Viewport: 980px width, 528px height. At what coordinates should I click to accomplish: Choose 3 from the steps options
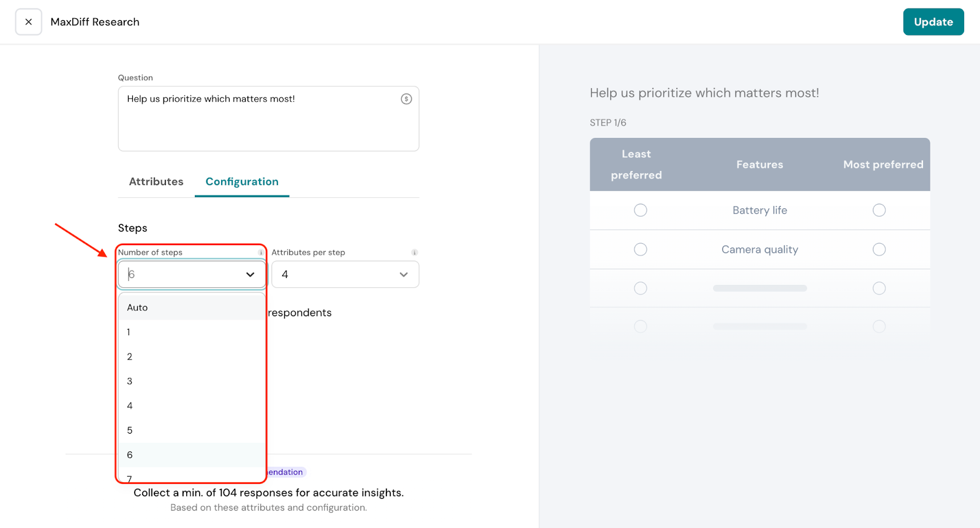130,381
